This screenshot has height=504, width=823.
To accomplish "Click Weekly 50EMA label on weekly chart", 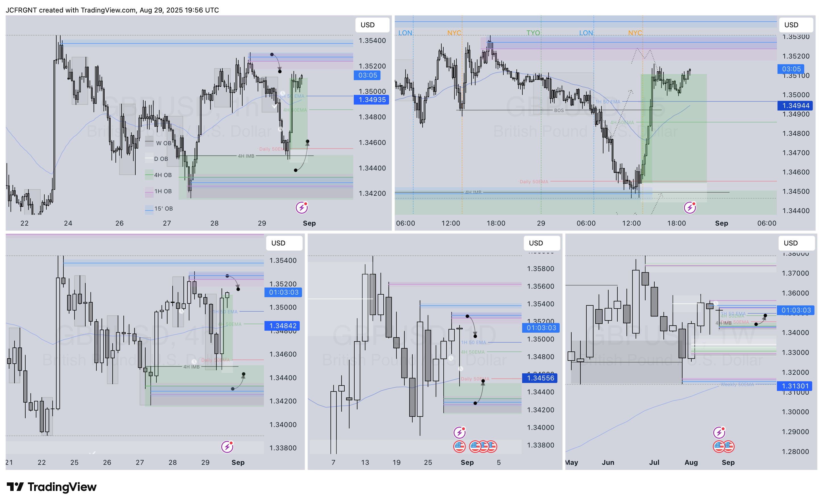I will click(x=737, y=384).
